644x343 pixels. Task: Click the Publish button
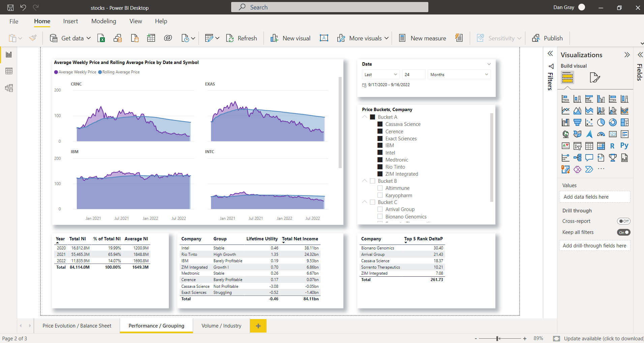pyautogui.click(x=547, y=38)
